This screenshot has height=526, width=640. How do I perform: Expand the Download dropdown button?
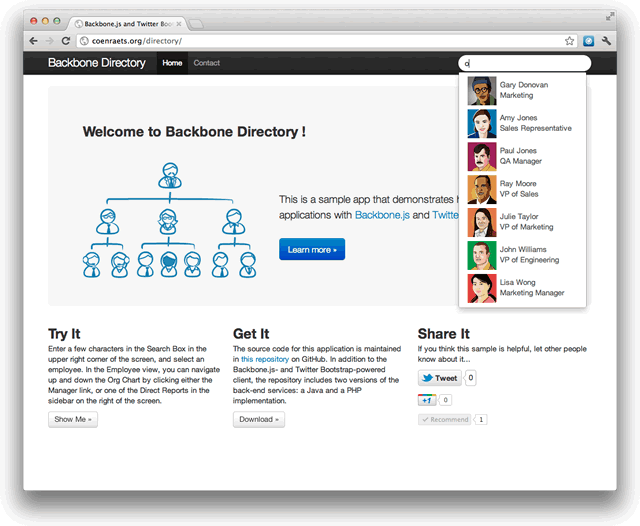pyautogui.click(x=258, y=420)
